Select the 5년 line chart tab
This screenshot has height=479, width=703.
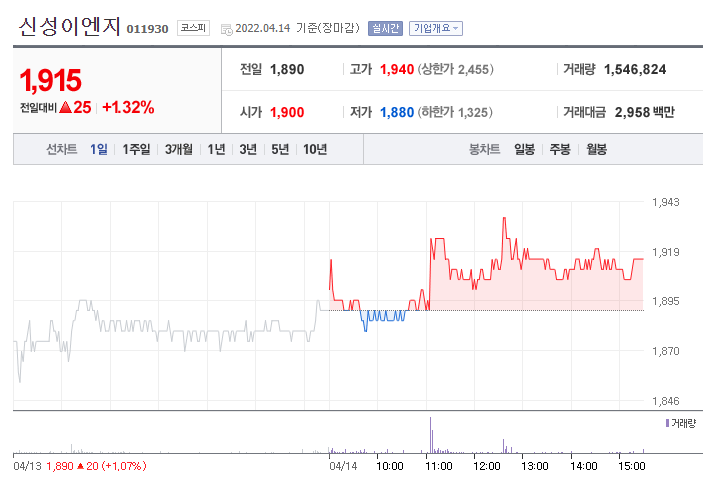click(280, 149)
